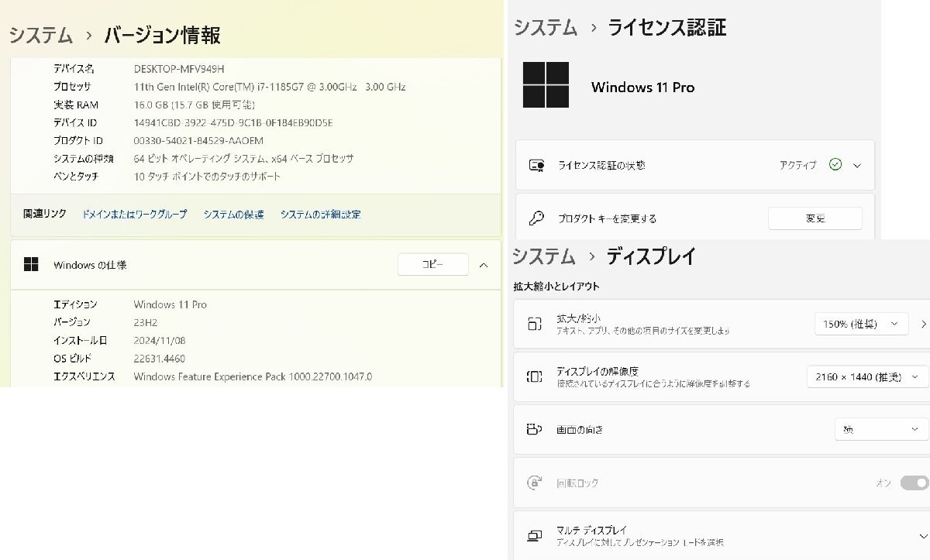Click the green checkmark next to アクティブ

[x=835, y=165]
